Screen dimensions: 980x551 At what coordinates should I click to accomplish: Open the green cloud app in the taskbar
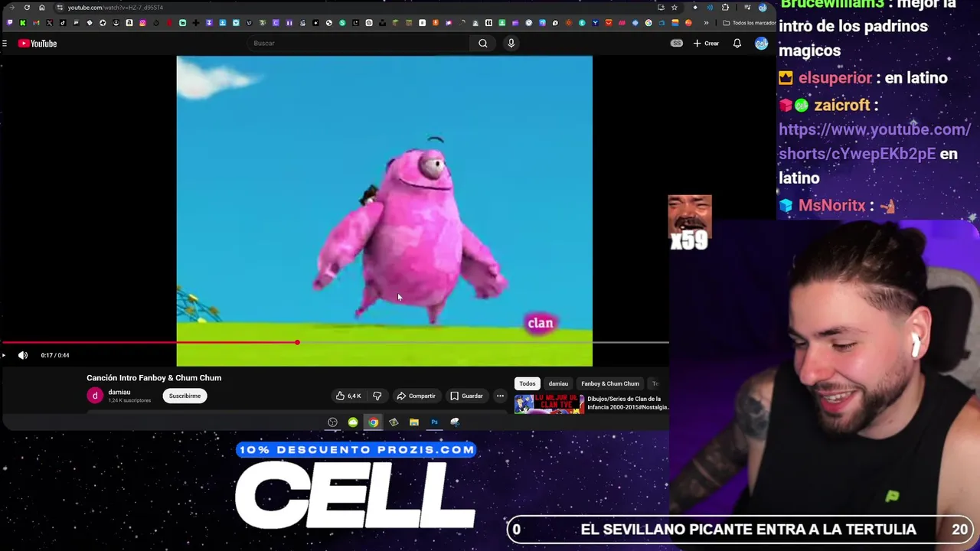(x=353, y=422)
